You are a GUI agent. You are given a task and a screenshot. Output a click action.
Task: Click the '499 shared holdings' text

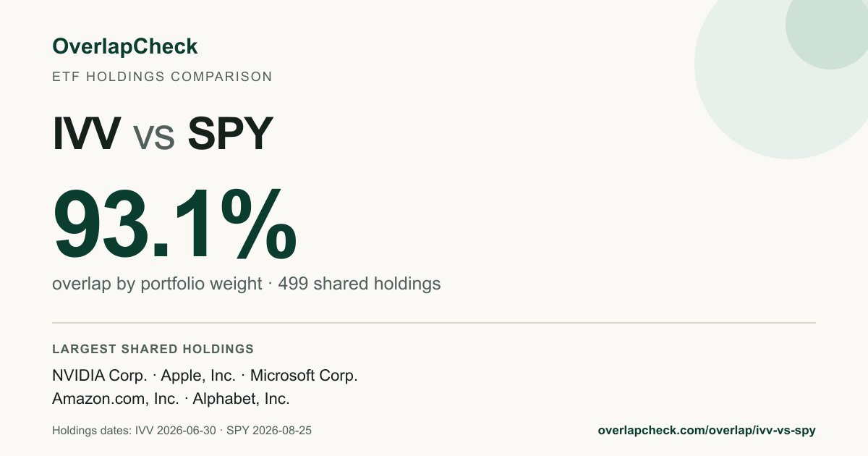click(359, 284)
